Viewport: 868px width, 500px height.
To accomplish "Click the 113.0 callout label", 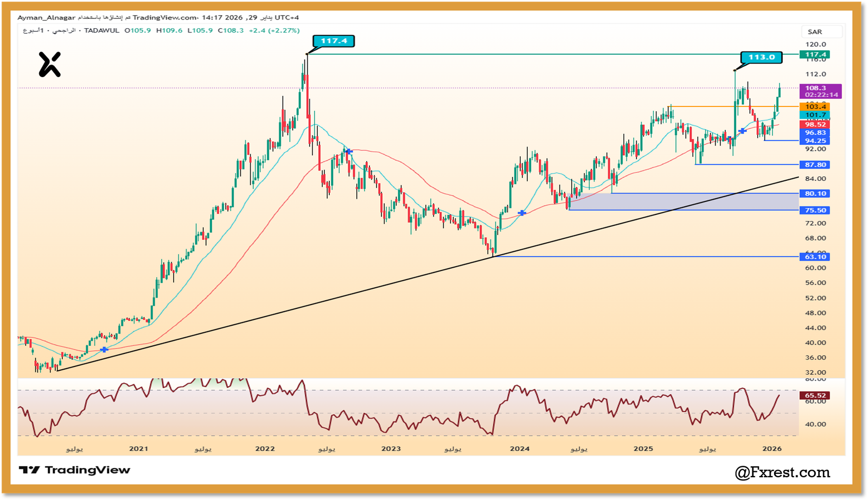I will pyautogui.click(x=761, y=57).
